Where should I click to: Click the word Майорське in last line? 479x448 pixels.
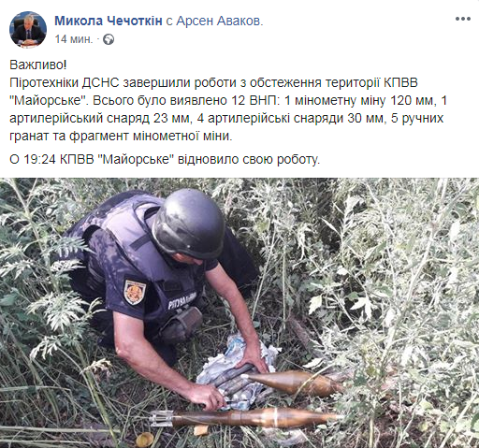coord(136,159)
